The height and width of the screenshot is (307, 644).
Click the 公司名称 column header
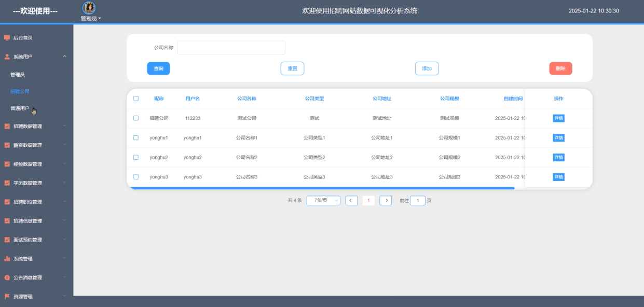246,99
